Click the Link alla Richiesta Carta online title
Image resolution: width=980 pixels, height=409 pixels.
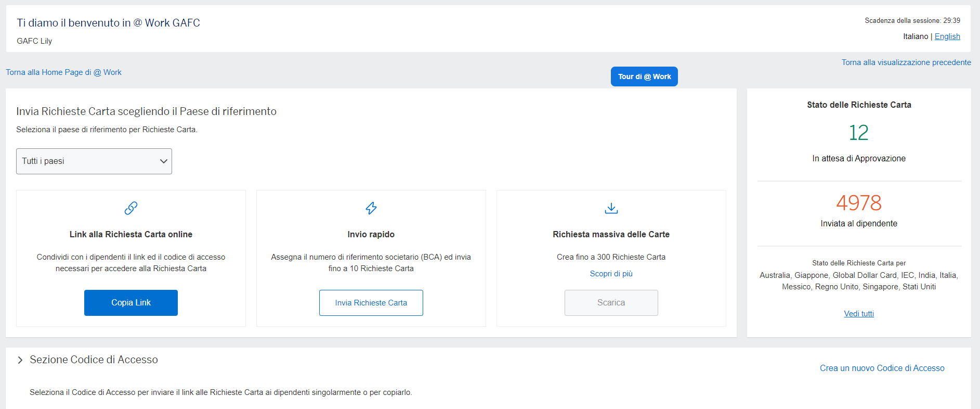click(131, 235)
